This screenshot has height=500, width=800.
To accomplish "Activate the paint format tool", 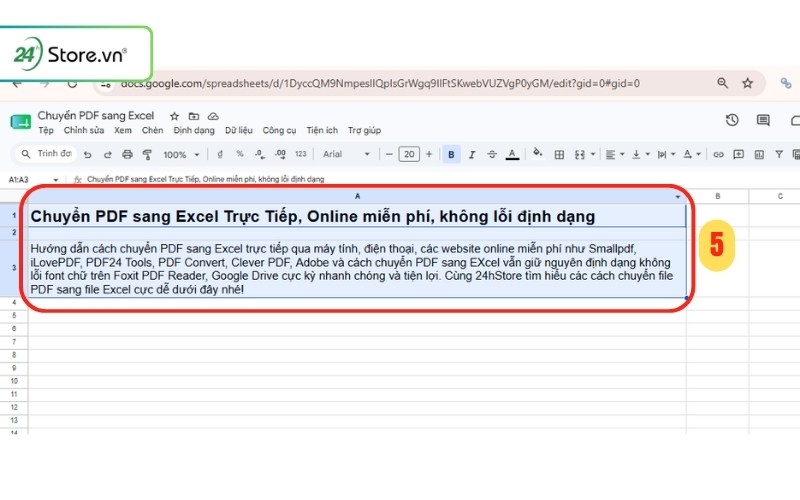I will tap(147, 154).
